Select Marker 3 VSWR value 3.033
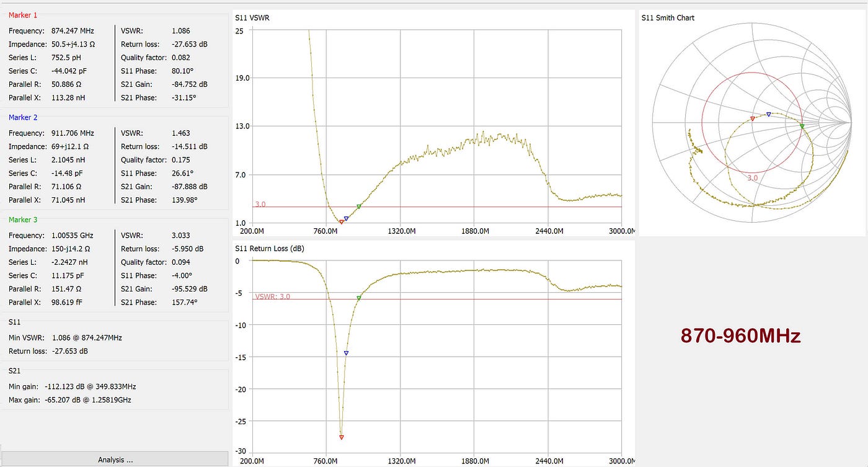Image resolution: width=868 pixels, height=467 pixels. click(181, 236)
